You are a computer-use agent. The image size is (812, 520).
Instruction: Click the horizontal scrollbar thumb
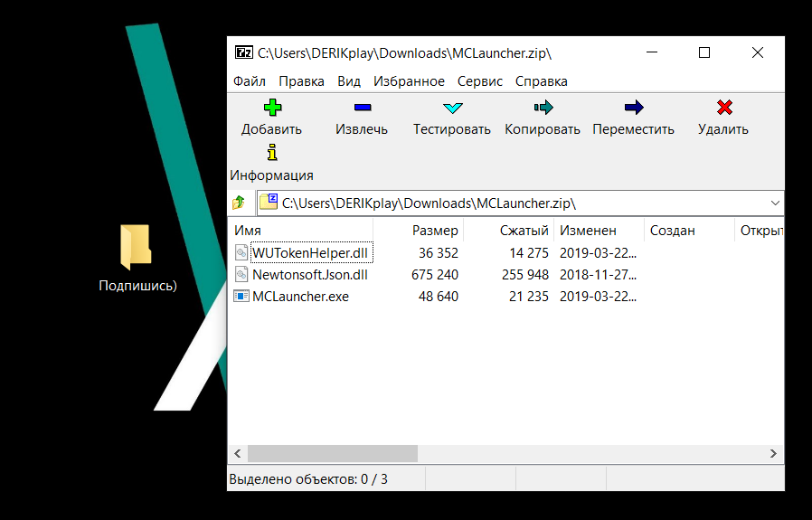[333, 453]
